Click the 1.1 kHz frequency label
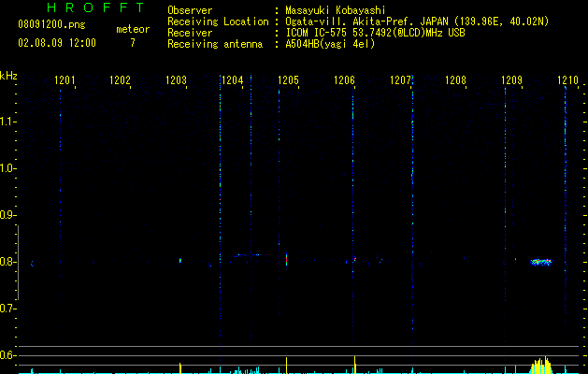588x374 pixels. (x=7, y=122)
